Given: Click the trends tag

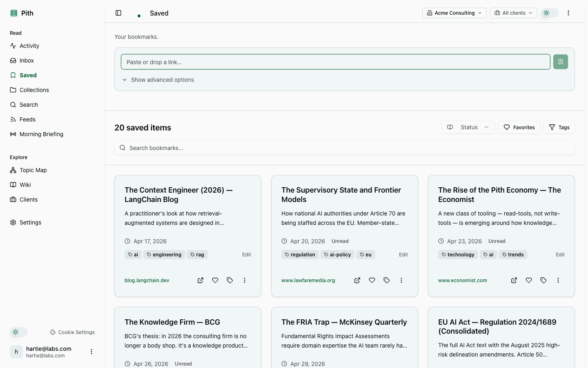Looking at the screenshot, I should pyautogui.click(x=513, y=255).
